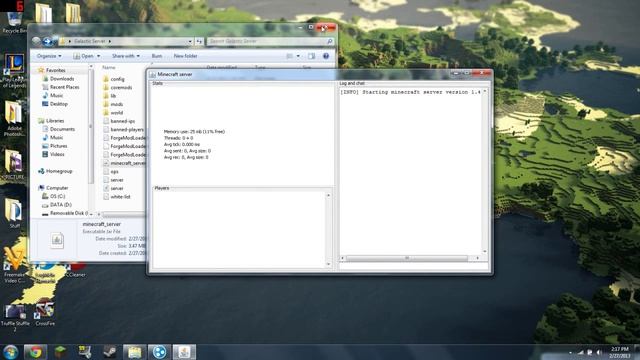Image resolution: width=640 pixels, height=360 pixels.
Task: Click the system clock in taskbar
Action: click(x=621, y=352)
